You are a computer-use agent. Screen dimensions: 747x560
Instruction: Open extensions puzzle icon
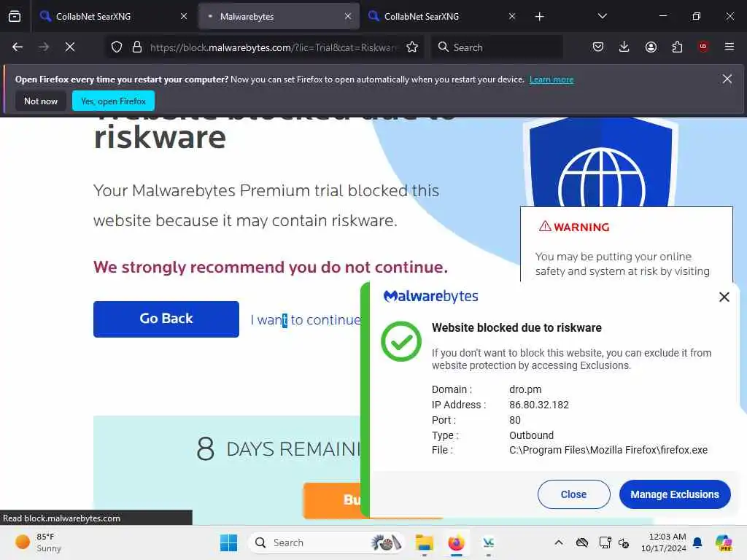pyautogui.click(x=677, y=47)
